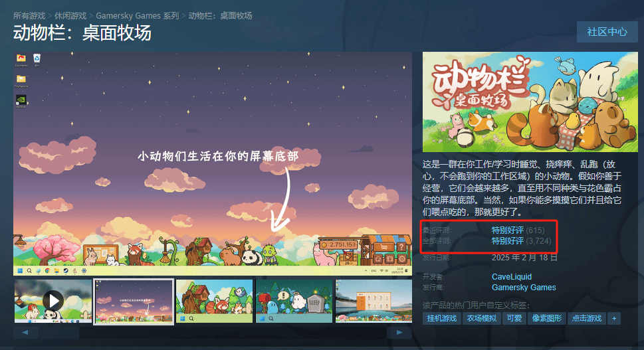Select the lake landscape screenshot thumbnail
Viewport: 644px width, 350px height.
tap(374, 301)
